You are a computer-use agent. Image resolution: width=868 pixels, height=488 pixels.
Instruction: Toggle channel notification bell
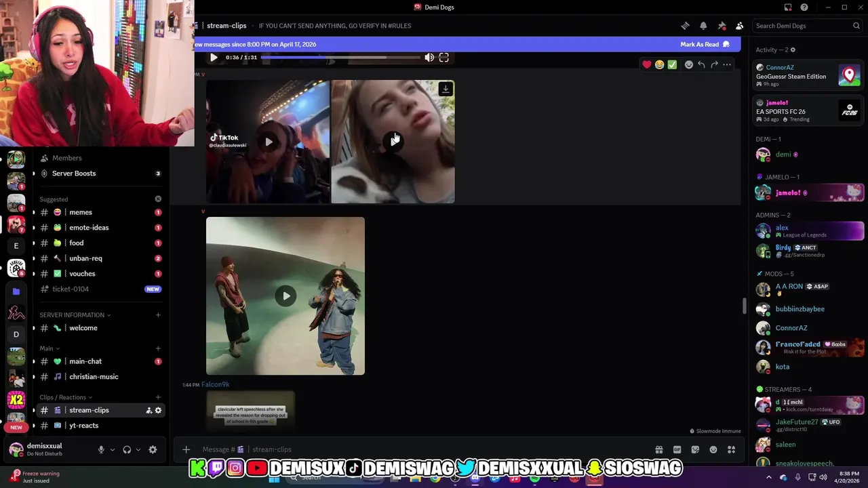703,26
